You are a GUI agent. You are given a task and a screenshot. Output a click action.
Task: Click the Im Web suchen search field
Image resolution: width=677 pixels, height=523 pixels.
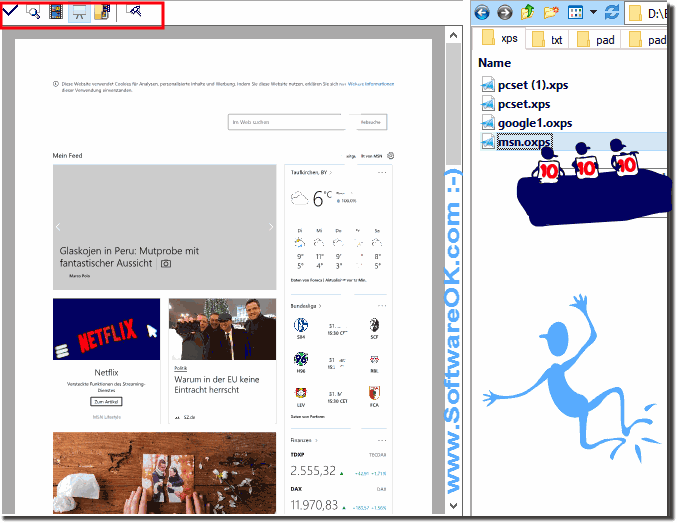point(288,122)
